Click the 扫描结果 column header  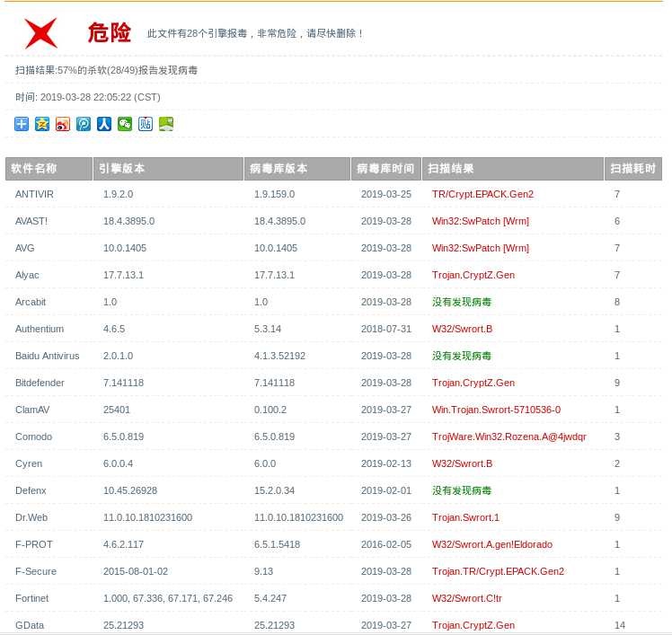[x=513, y=168]
